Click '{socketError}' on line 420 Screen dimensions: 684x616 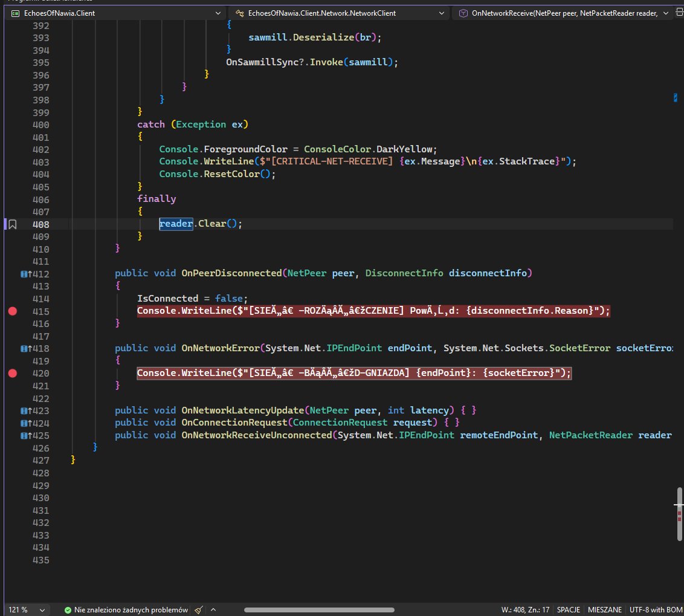pos(518,373)
